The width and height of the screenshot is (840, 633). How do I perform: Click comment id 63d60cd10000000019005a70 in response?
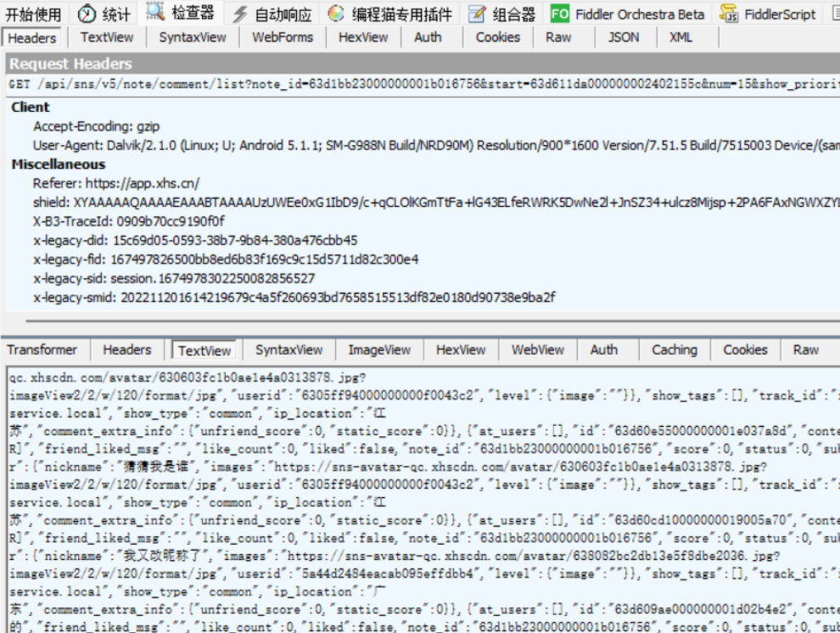[701, 520]
